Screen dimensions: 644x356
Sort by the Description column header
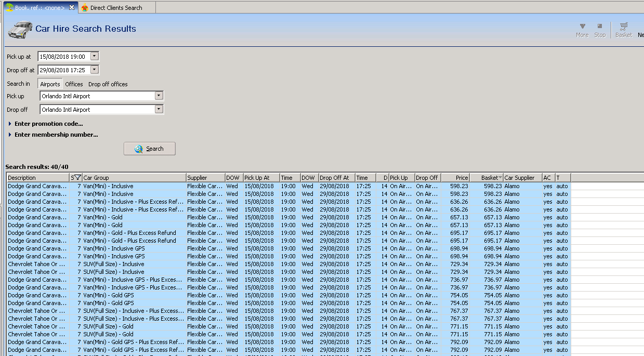pyautogui.click(x=38, y=178)
